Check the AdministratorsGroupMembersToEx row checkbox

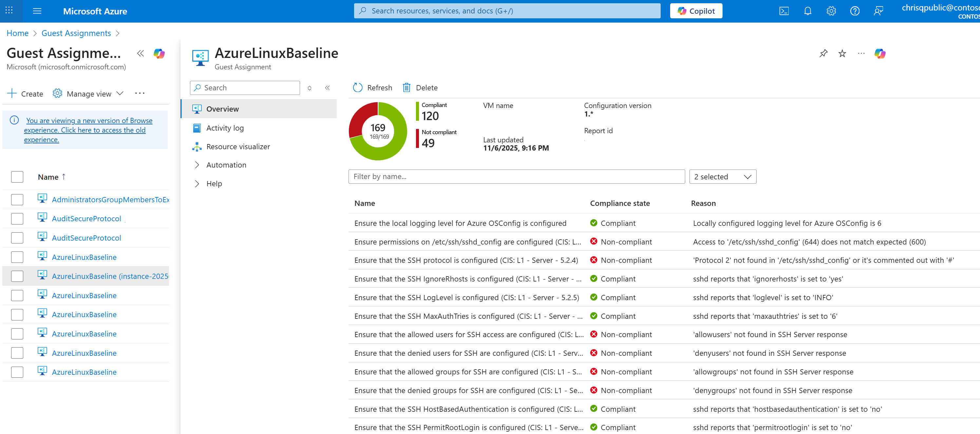[17, 200]
